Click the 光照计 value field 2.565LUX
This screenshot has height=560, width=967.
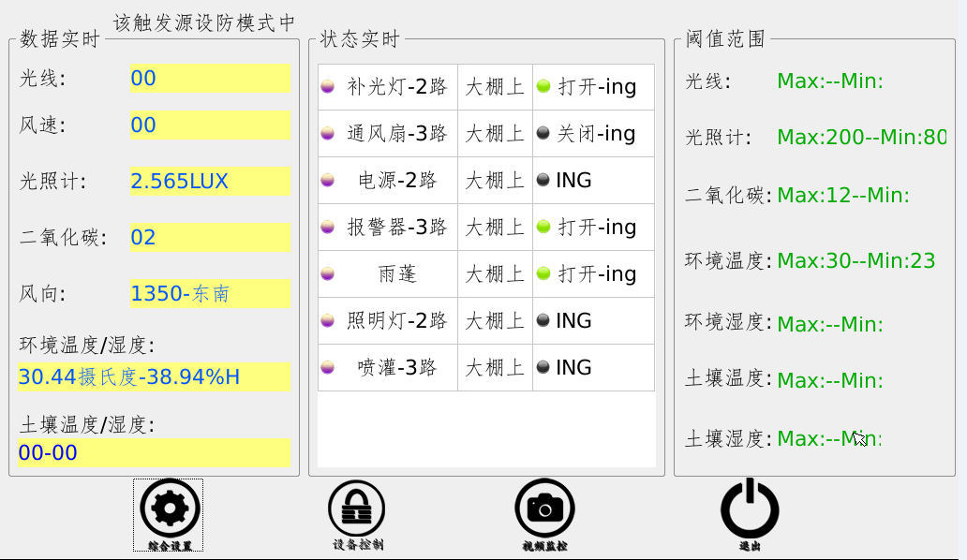pos(209,182)
